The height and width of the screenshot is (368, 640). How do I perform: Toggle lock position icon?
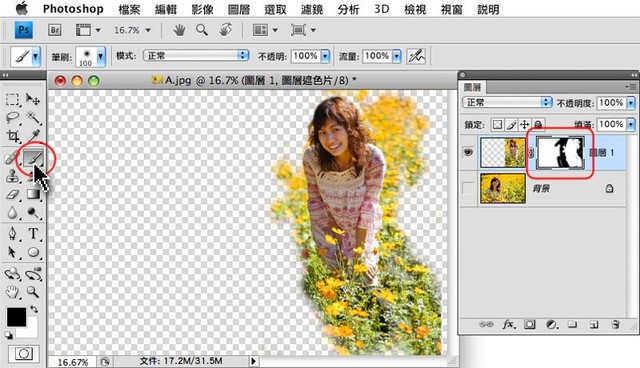tap(524, 124)
